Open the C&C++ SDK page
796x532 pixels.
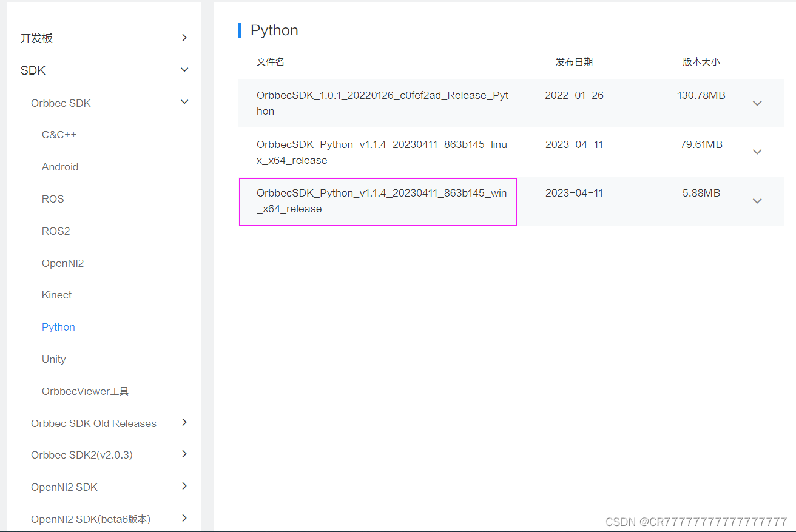[x=59, y=135]
